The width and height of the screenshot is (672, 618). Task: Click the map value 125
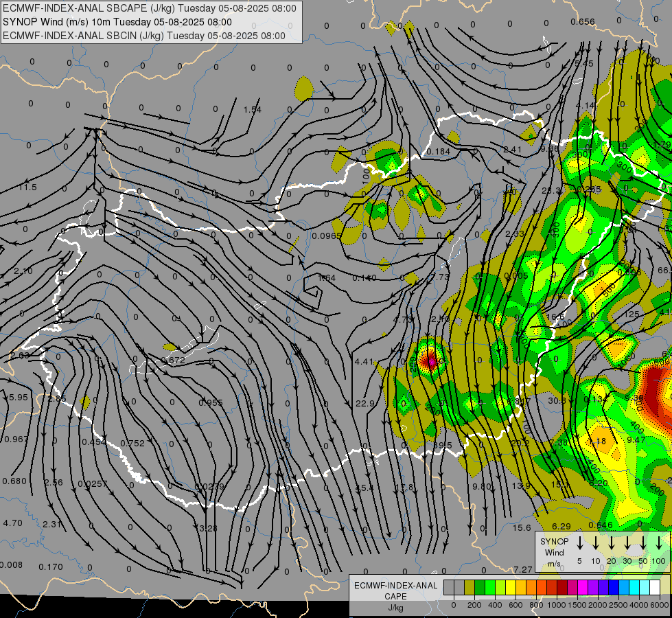coord(632,314)
